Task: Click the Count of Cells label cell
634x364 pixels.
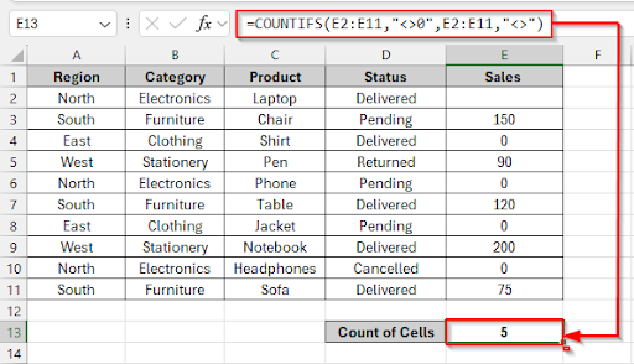Action: click(385, 332)
